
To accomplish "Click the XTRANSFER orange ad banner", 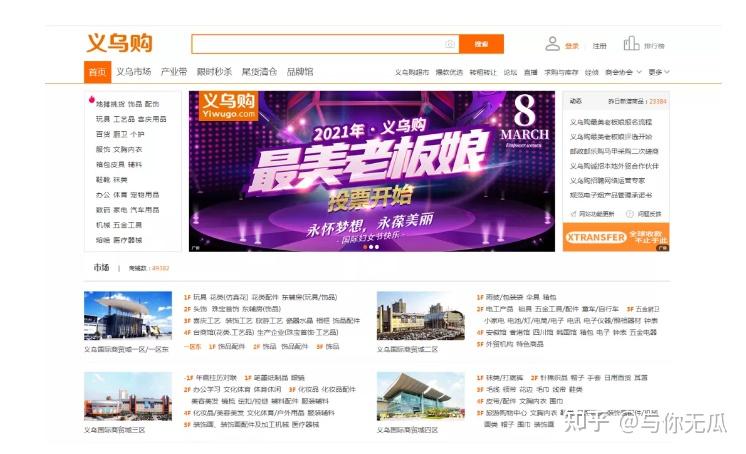I will point(616,237).
